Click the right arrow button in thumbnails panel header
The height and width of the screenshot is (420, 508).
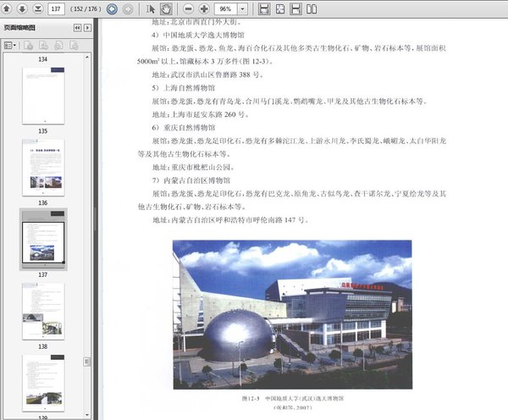pyautogui.click(x=88, y=28)
